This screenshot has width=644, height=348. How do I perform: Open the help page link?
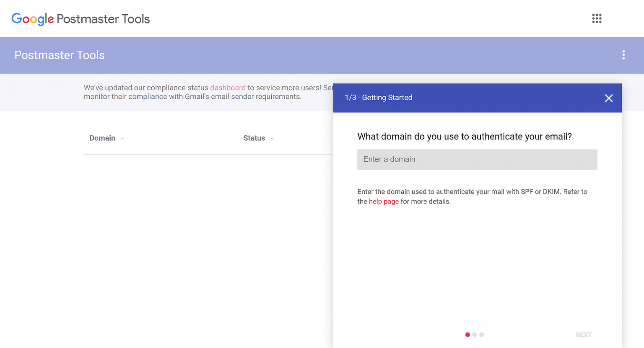tap(384, 201)
